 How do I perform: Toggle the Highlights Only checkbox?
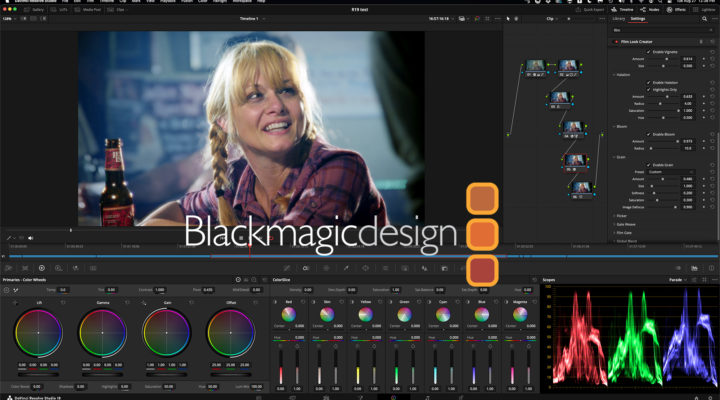[x=648, y=90]
